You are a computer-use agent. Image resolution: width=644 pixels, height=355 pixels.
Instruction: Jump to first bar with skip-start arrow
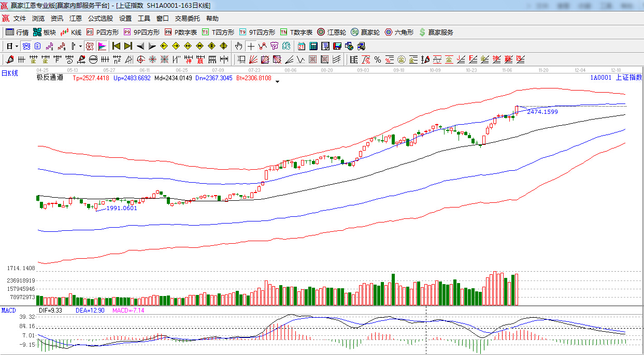[x=116, y=46]
